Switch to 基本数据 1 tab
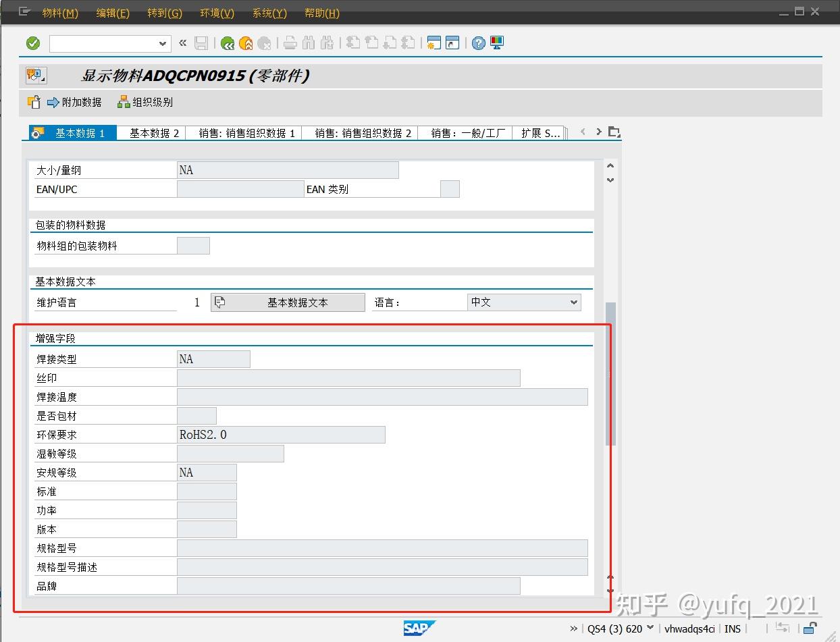 pyautogui.click(x=73, y=133)
